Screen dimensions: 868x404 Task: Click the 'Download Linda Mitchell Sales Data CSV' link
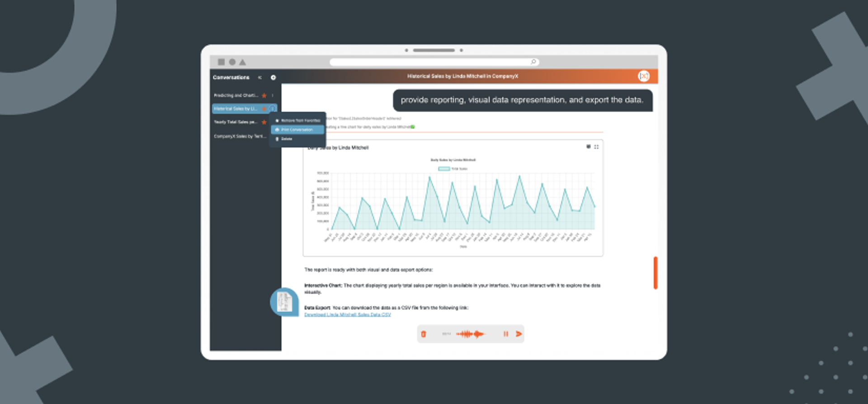coord(347,314)
